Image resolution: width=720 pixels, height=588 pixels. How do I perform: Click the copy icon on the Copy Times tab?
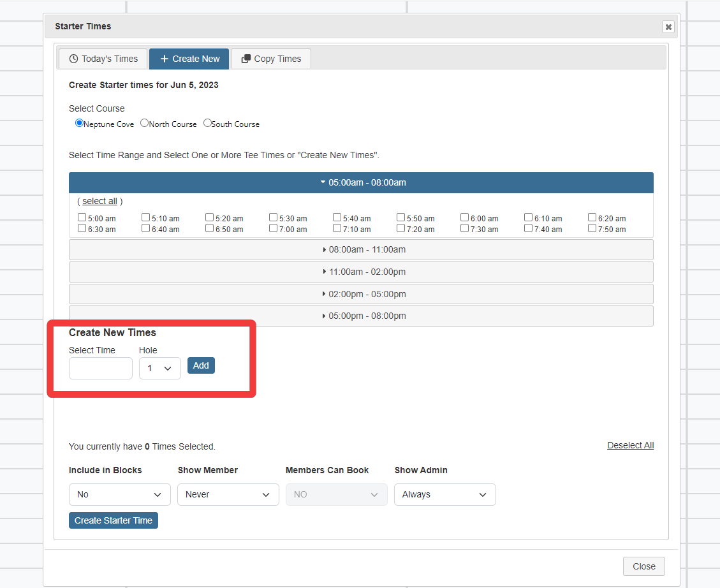(x=246, y=58)
